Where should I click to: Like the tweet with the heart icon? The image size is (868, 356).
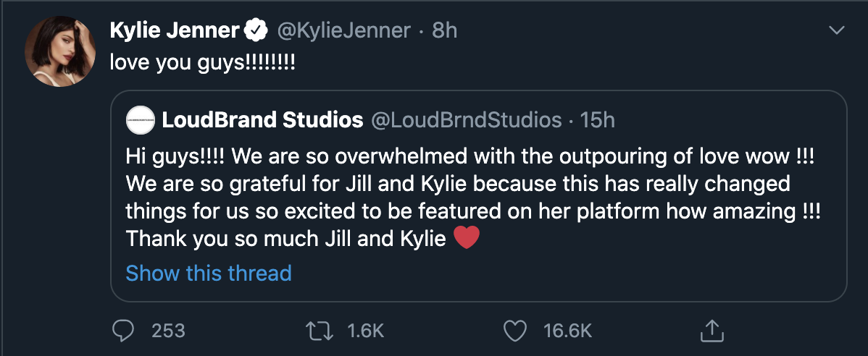(514, 331)
